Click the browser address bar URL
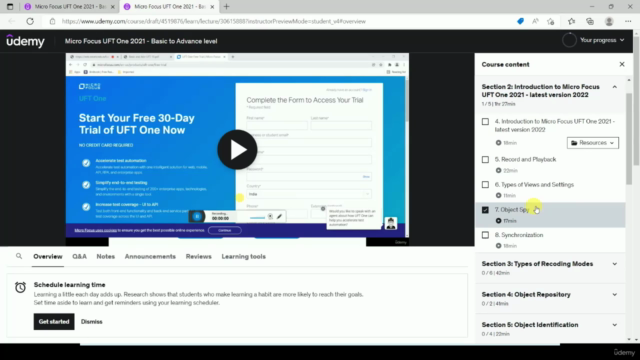 [213, 21]
